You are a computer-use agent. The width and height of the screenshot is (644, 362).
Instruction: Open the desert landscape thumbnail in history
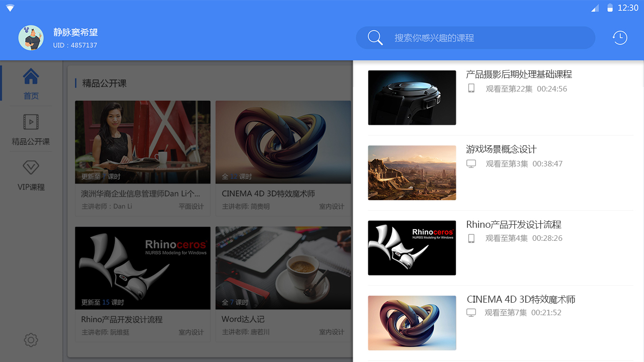point(412,173)
